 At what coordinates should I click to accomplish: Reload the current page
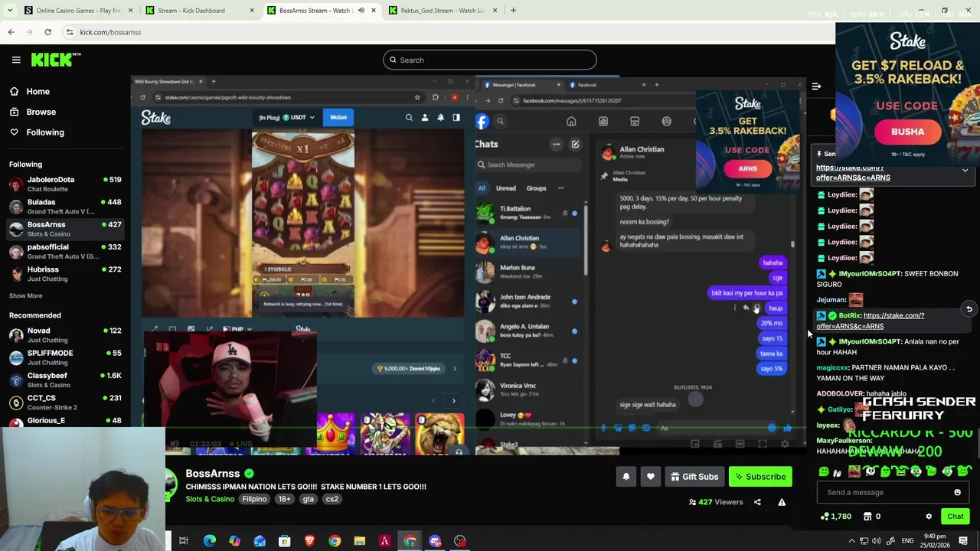click(x=47, y=32)
